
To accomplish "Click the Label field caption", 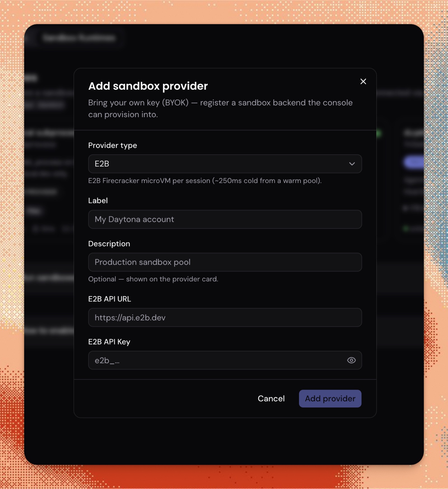I will 98,201.
